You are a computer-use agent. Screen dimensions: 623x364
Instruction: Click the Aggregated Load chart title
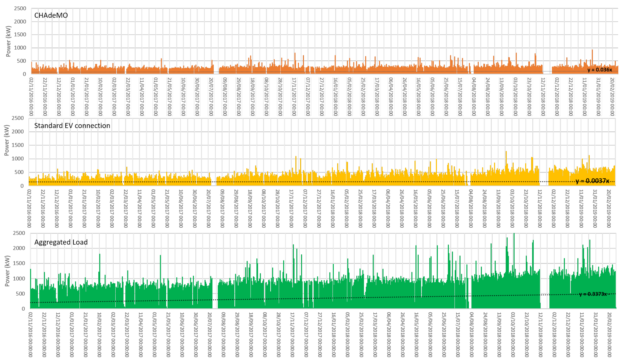point(61,242)
